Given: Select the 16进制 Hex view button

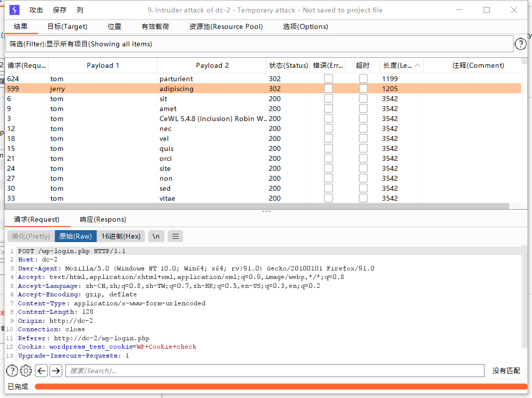Looking at the screenshot, I should tap(121, 236).
